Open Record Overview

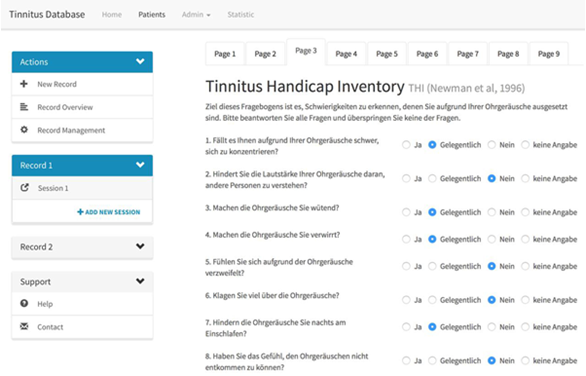[x=82, y=107]
